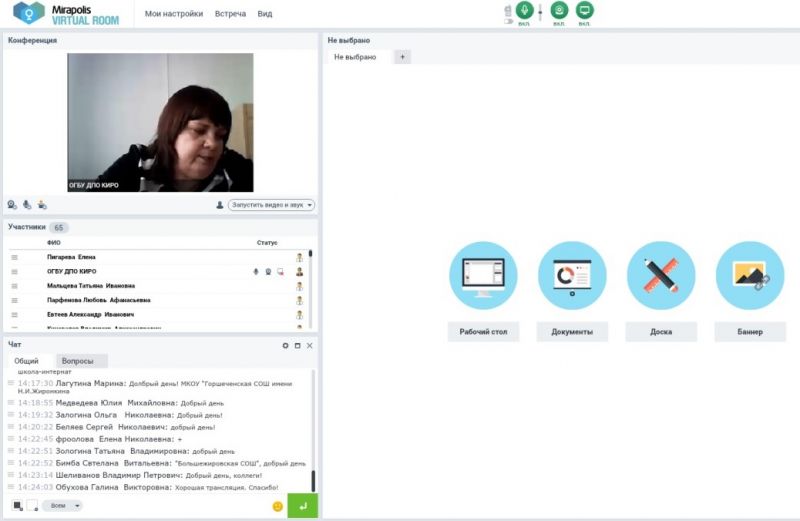800x521 pixels.
Task: Click the Рабочий стол monitor icon
Action: tap(483, 276)
